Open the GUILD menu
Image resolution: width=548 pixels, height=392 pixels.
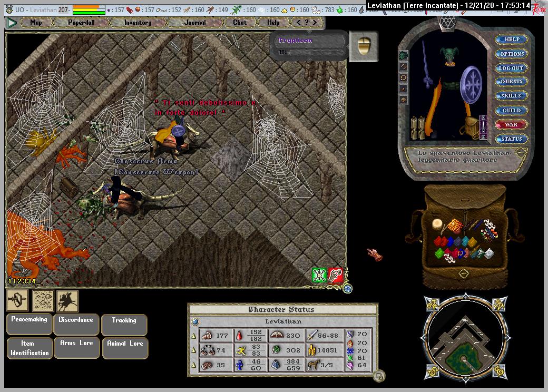click(x=511, y=111)
